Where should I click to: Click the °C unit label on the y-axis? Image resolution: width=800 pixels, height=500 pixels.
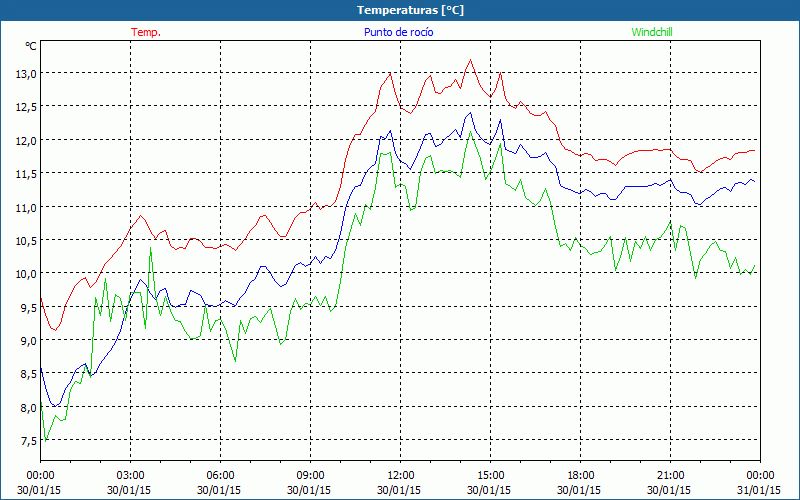click(x=31, y=46)
